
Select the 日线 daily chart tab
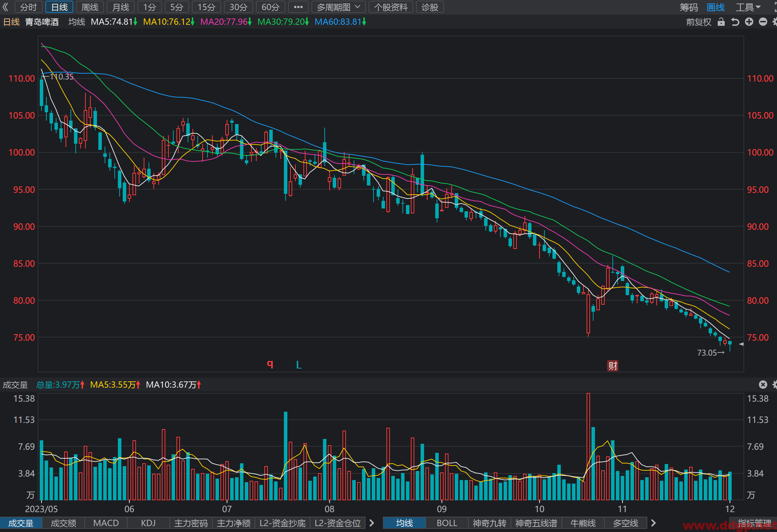click(x=59, y=7)
